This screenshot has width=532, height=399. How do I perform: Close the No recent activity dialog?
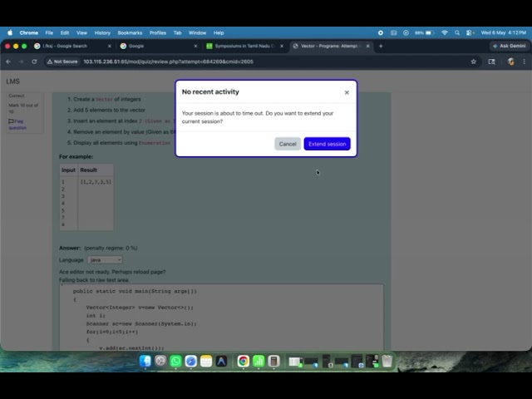347,92
